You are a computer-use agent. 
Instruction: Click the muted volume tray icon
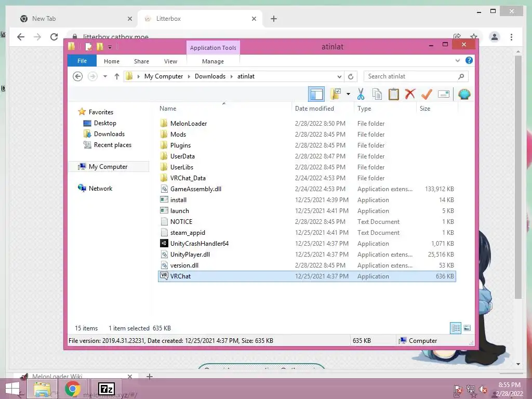(x=483, y=389)
